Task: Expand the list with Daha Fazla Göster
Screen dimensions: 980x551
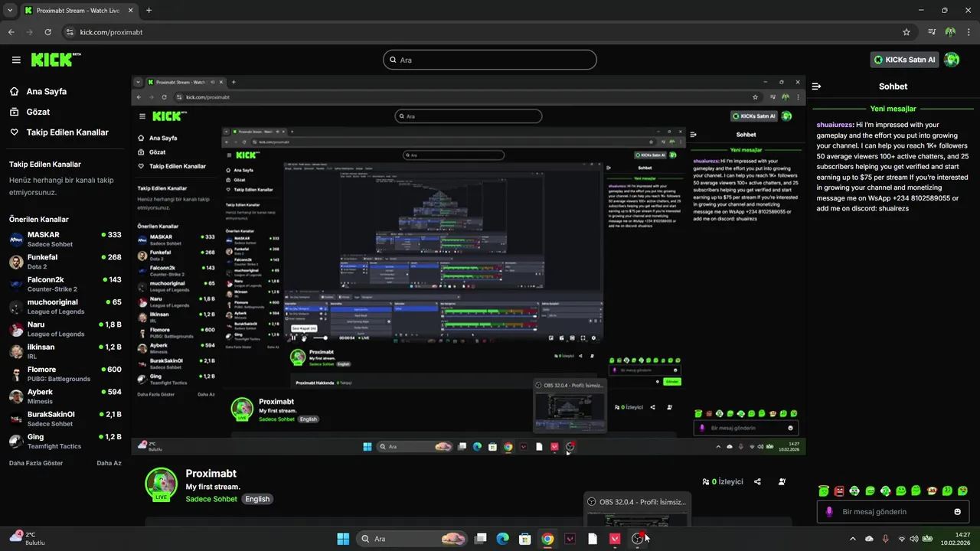Action: [36, 463]
